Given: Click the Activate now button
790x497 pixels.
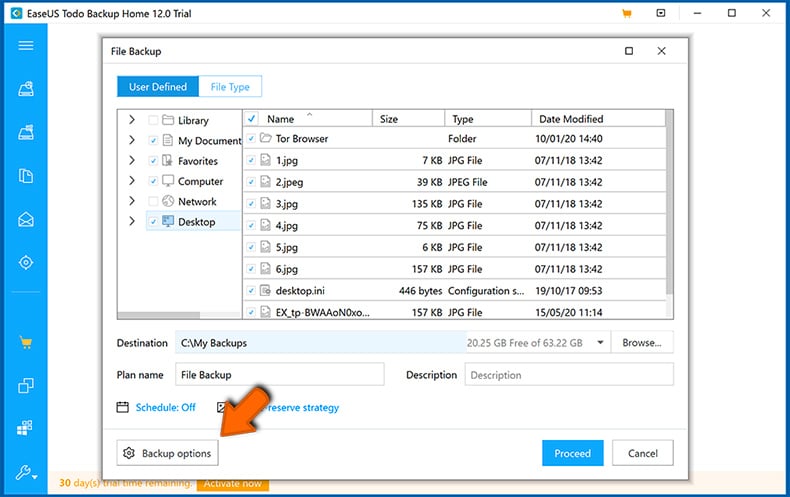Looking at the screenshot, I should pyautogui.click(x=233, y=483).
